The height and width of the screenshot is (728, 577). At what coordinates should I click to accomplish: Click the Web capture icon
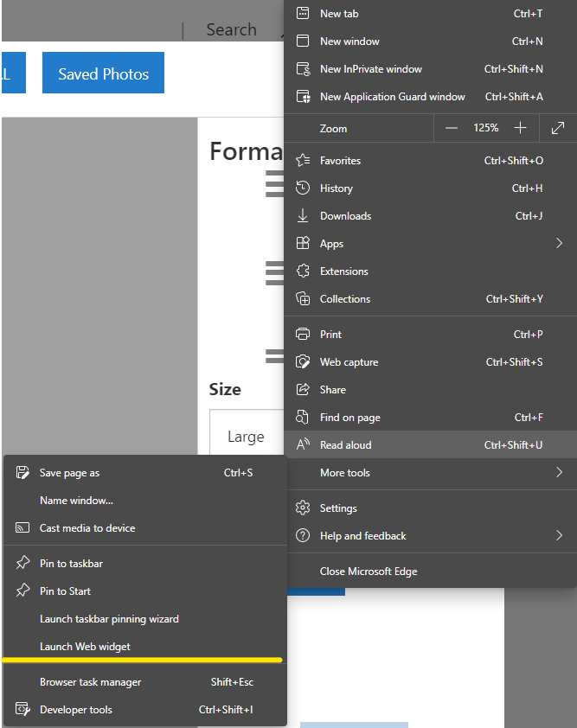(303, 362)
